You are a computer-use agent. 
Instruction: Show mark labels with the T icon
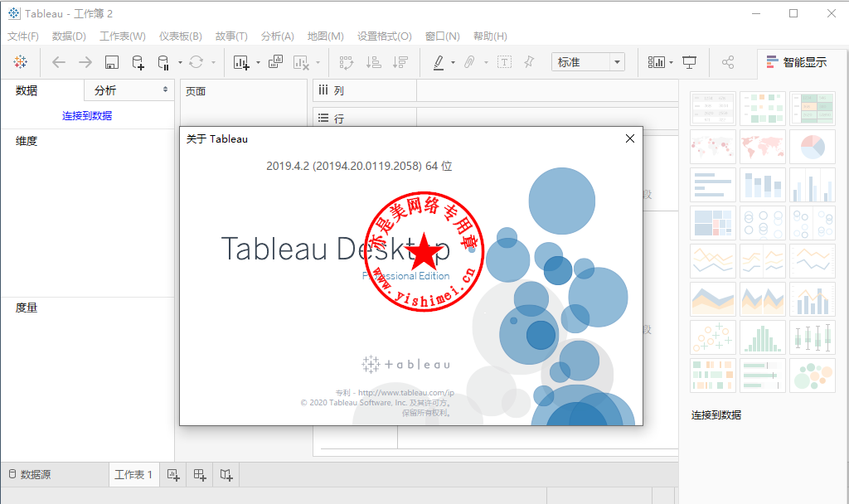[x=504, y=62]
